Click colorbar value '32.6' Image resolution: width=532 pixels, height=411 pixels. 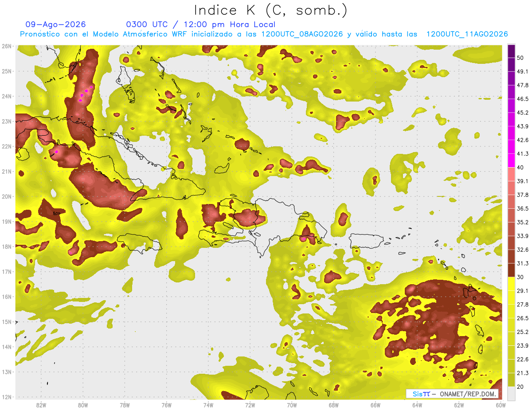pos(523,250)
